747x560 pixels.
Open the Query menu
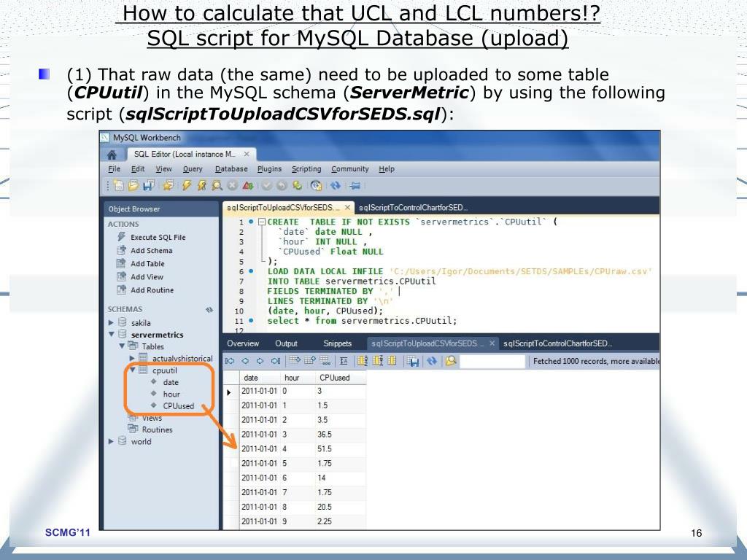click(193, 169)
